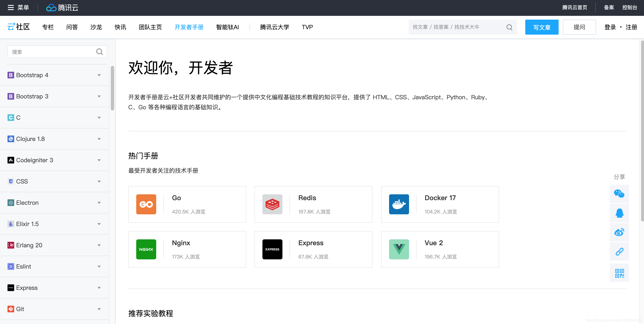Viewport: 644px width, 324px height.
Task: Click the Codeigniter flame icon
Action: pos(11,160)
